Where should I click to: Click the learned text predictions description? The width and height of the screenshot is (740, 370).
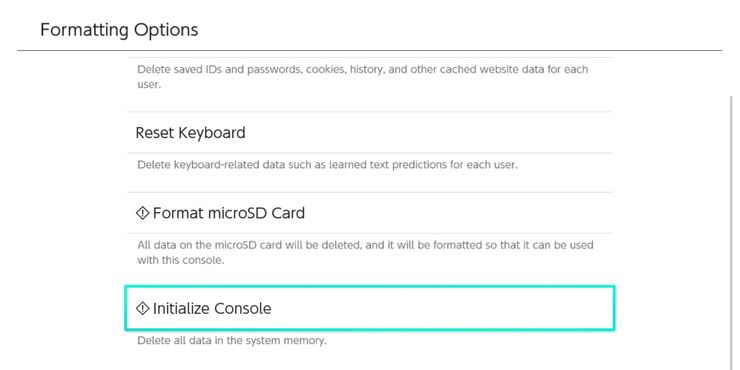pos(327,166)
